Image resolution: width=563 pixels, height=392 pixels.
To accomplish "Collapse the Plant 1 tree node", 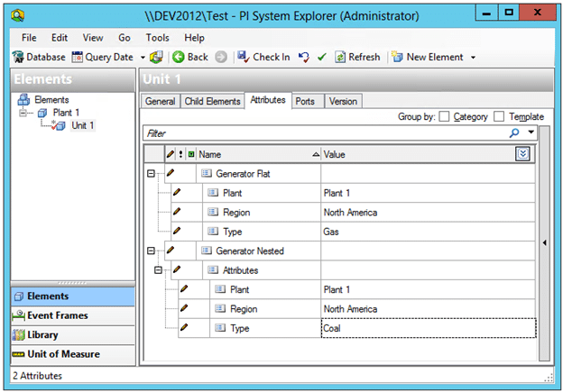I will coord(23,113).
